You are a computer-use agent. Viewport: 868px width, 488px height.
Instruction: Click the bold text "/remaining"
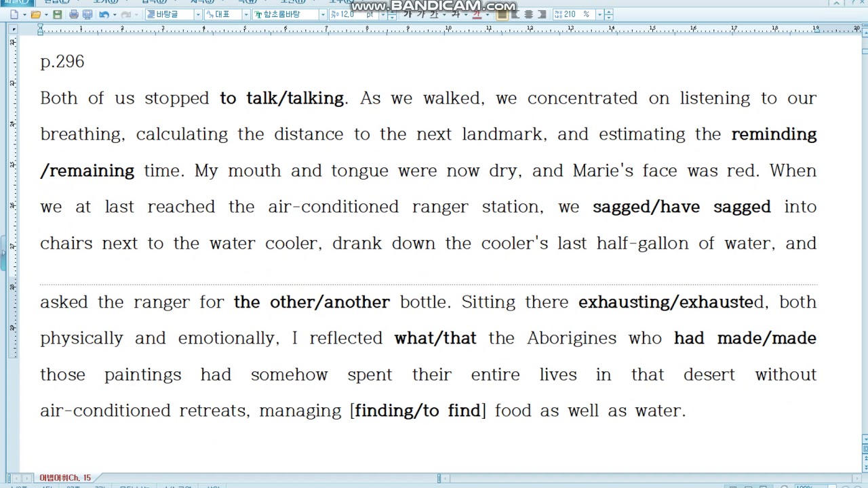tap(87, 171)
